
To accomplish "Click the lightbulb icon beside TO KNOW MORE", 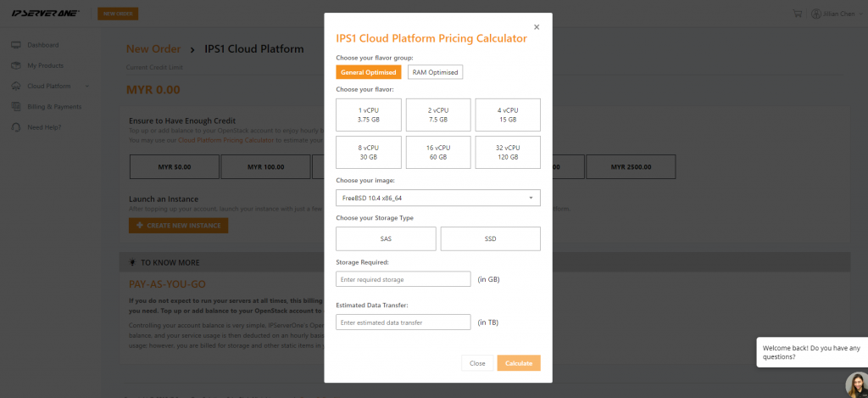I will pyautogui.click(x=132, y=262).
